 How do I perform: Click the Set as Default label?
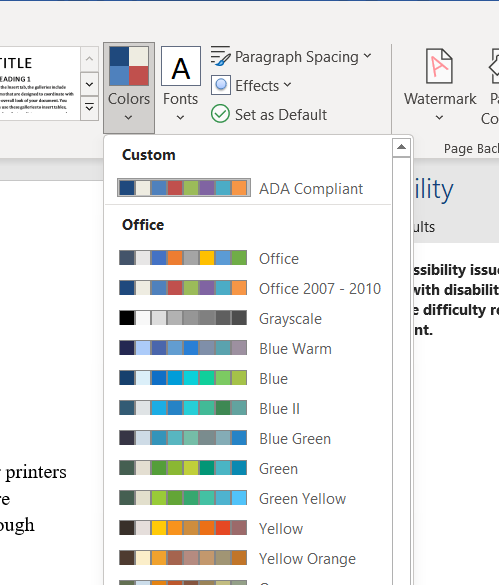(x=281, y=115)
